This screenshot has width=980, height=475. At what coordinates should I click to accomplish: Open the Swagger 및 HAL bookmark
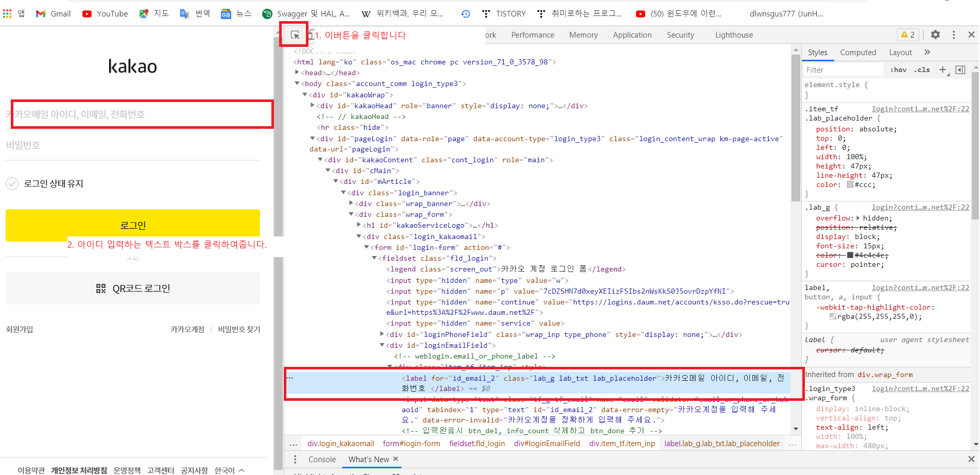(306, 14)
